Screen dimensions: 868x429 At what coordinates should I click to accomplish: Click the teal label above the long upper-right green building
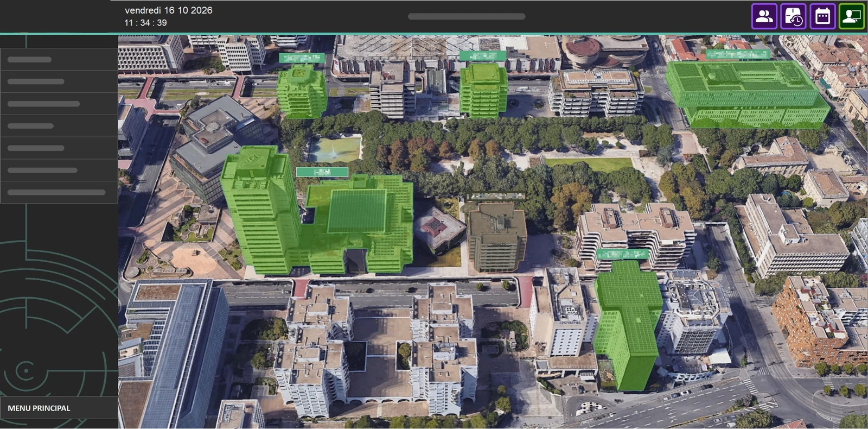(x=738, y=54)
